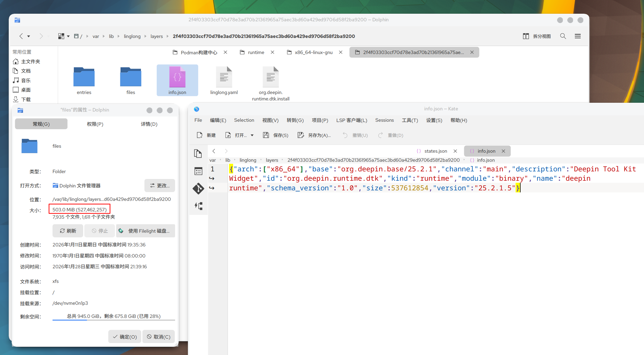Open Dolphin's search magnifier icon
Screen dimensions: 644x355
click(563, 36)
